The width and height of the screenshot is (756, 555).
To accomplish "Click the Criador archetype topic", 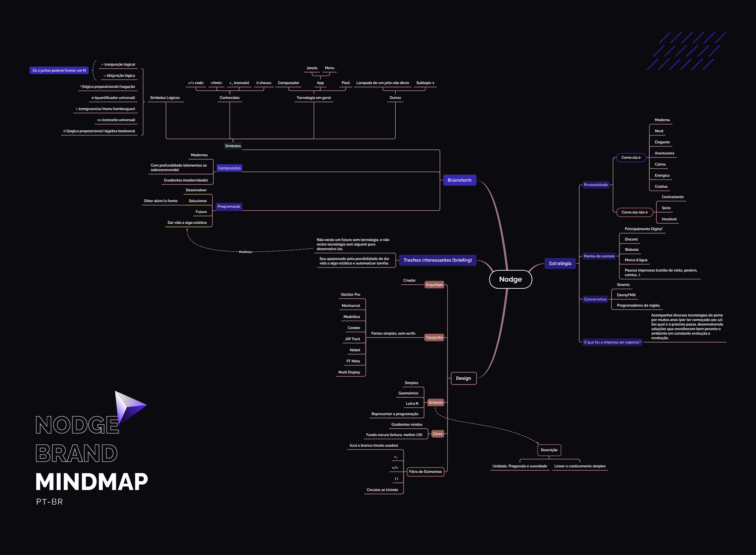I will pyautogui.click(x=409, y=280).
